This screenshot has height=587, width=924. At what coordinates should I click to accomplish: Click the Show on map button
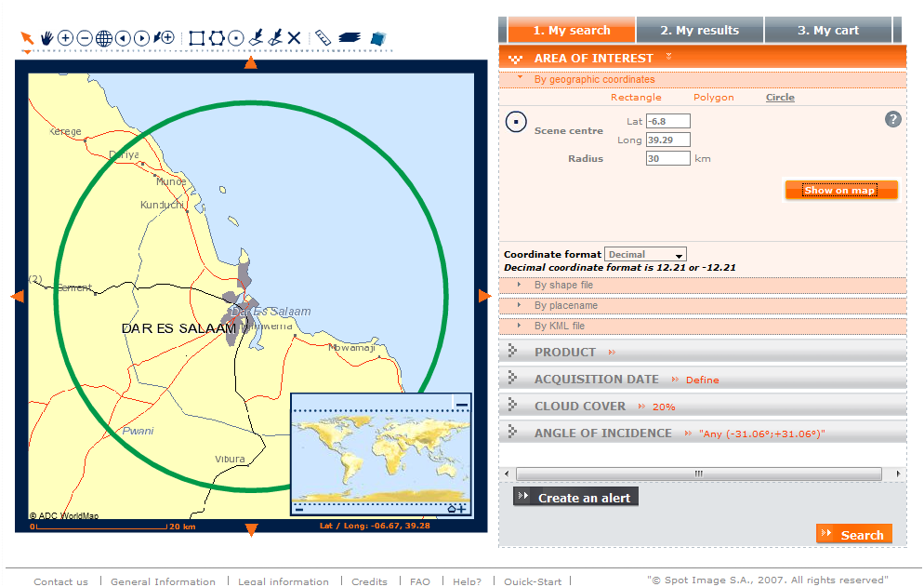(841, 190)
